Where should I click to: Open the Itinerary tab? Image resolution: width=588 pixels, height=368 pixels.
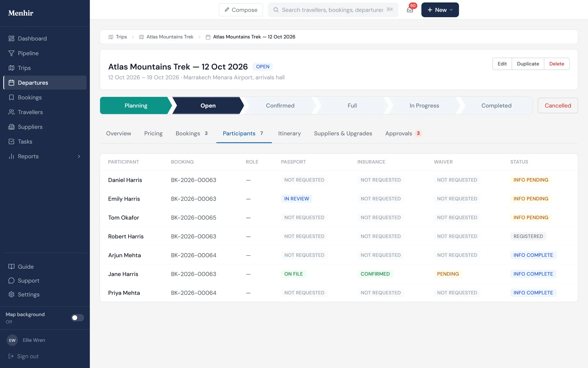click(290, 133)
